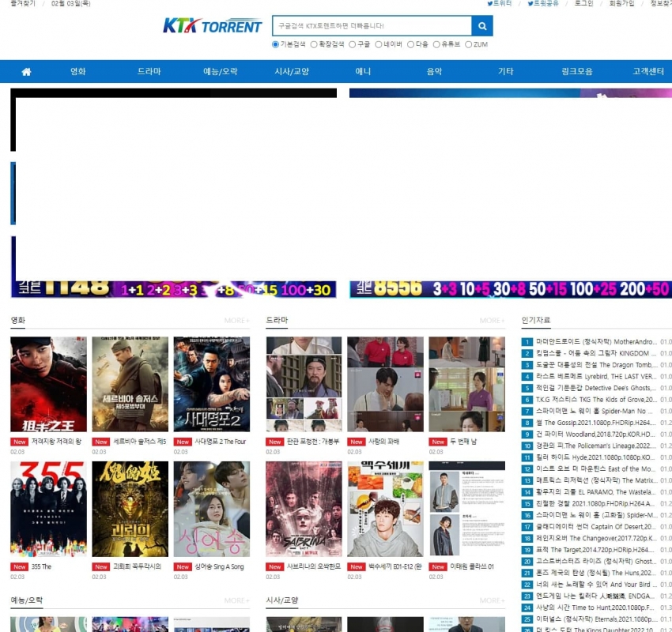The width and height of the screenshot is (672, 632).
Task: Open the 사랑의 꽈배기 drama thumbnail
Action: [x=385, y=384]
